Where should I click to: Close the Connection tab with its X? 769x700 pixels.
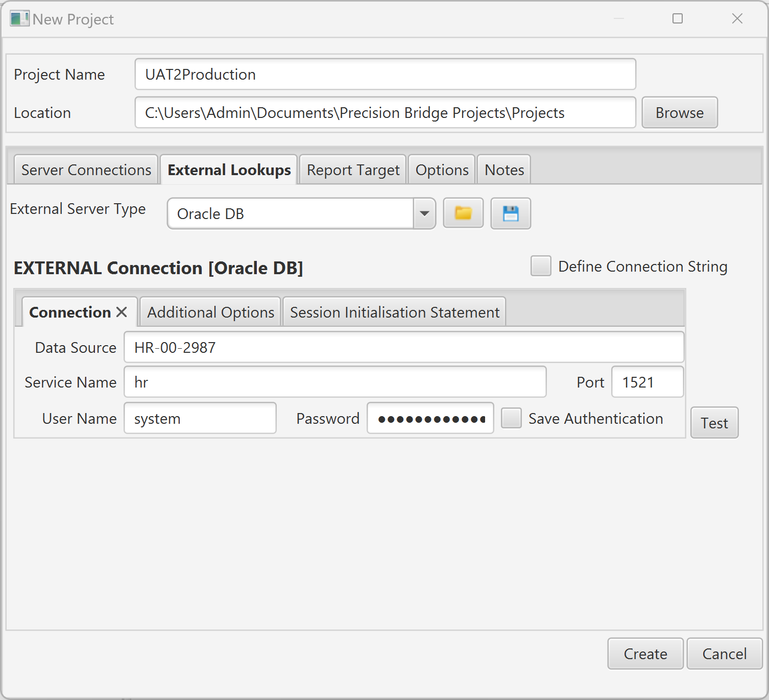pos(122,311)
